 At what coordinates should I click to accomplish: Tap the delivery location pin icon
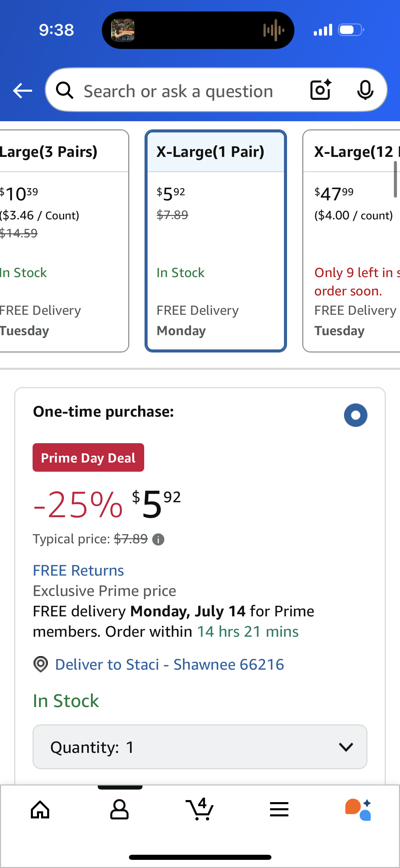(x=41, y=664)
